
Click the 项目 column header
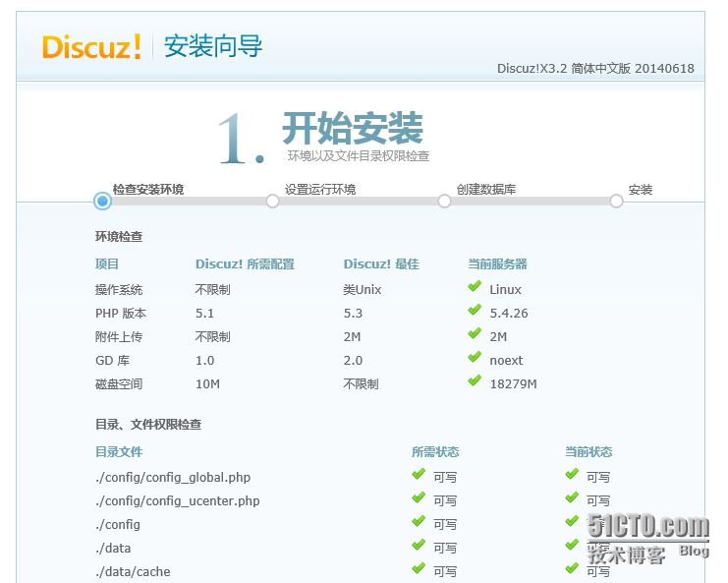click(107, 263)
